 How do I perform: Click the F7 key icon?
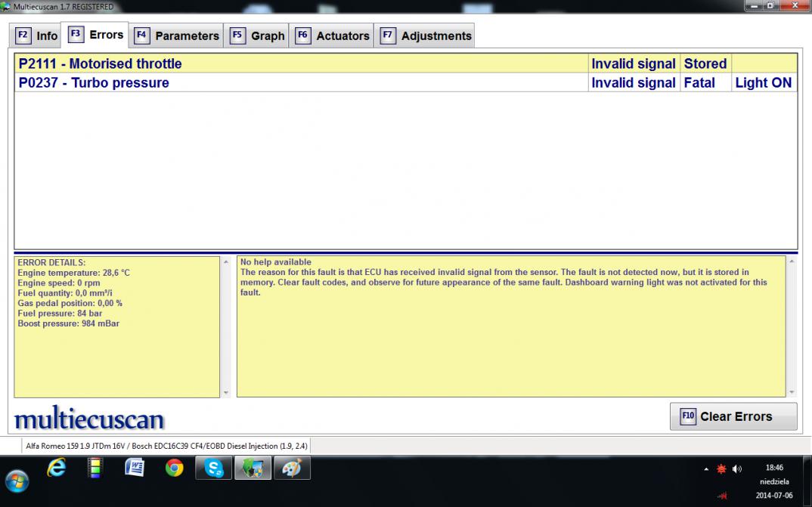(387, 36)
